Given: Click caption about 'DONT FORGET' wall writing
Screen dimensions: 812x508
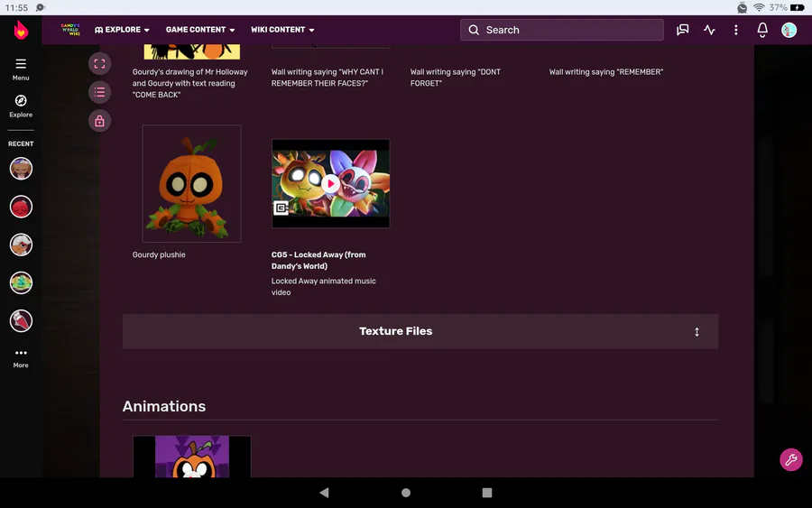Looking at the screenshot, I should [x=456, y=78].
